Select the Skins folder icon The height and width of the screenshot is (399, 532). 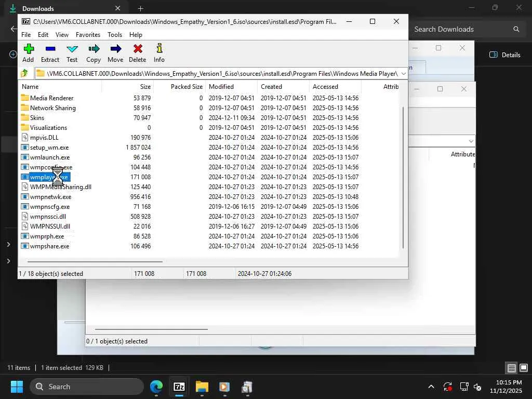[25, 117]
